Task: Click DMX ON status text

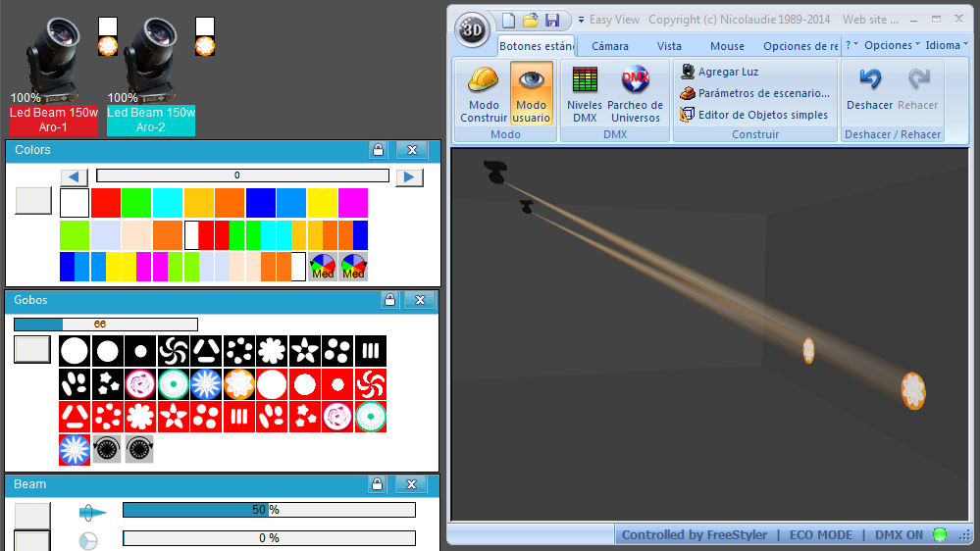Action: click(x=899, y=534)
